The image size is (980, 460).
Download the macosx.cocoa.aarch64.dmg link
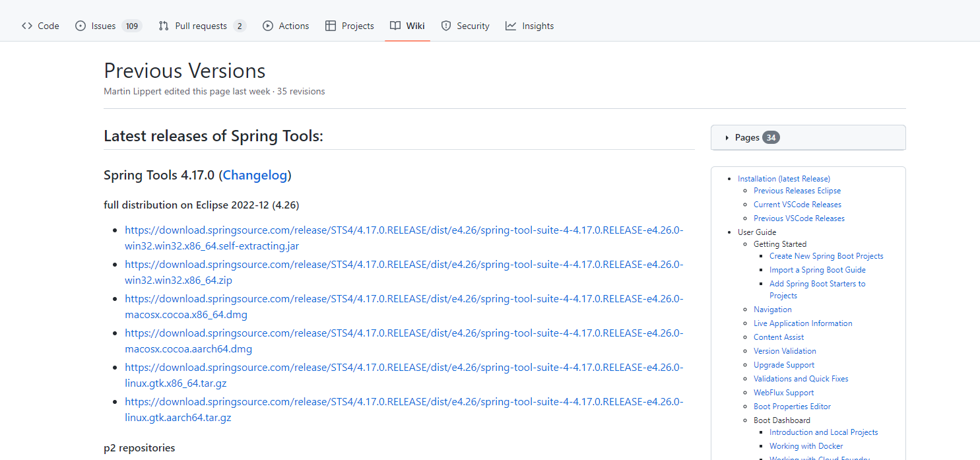click(x=404, y=341)
